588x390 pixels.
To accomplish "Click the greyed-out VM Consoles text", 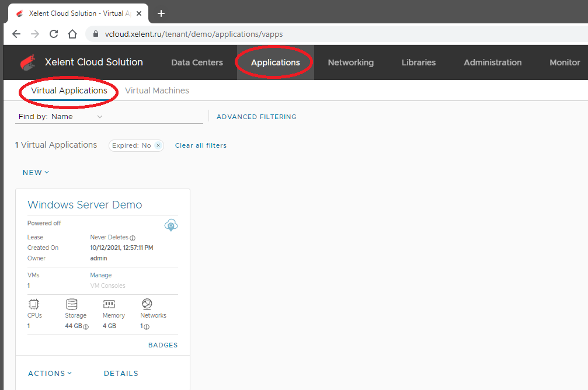I will (x=107, y=285).
